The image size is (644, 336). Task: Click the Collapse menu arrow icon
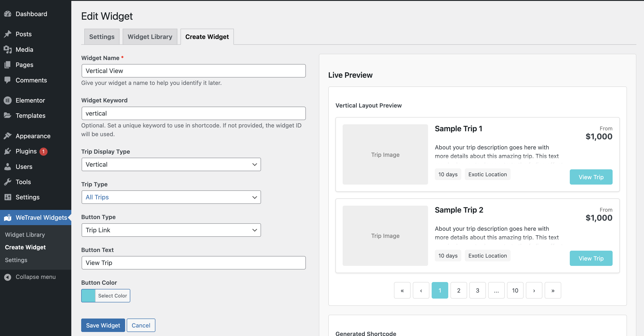coord(8,277)
